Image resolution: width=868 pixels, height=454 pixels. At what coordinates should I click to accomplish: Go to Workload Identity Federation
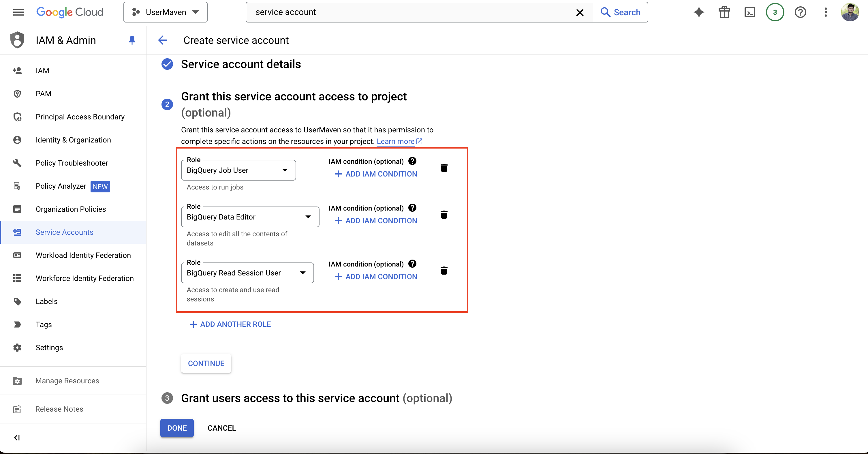(x=83, y=256)
